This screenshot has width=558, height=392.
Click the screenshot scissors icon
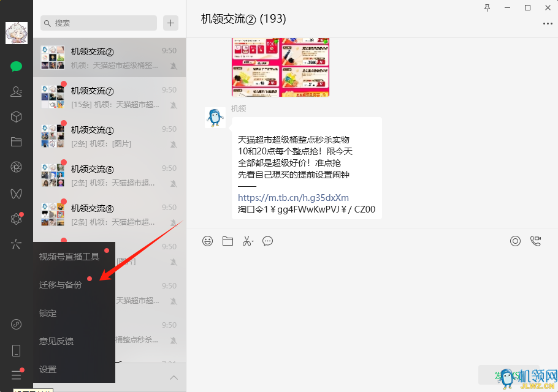(x=248, y=241)
